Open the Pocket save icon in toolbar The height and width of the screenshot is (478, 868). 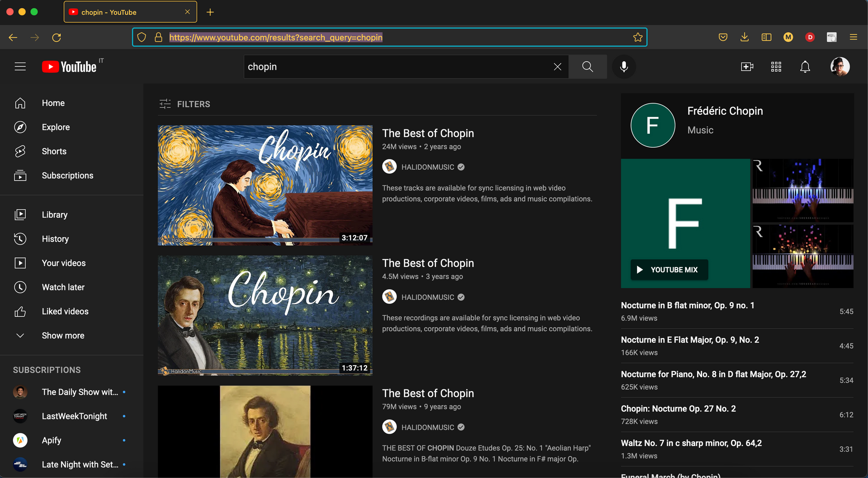[x=723, y=37]
